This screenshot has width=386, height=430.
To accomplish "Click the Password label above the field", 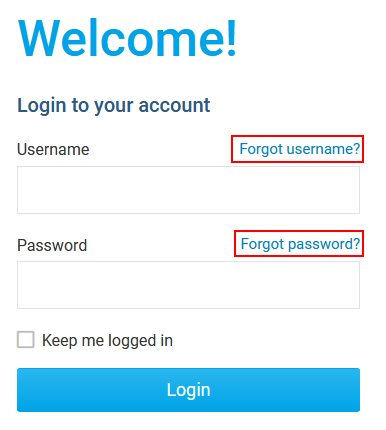I will click(x=52, y=245).
